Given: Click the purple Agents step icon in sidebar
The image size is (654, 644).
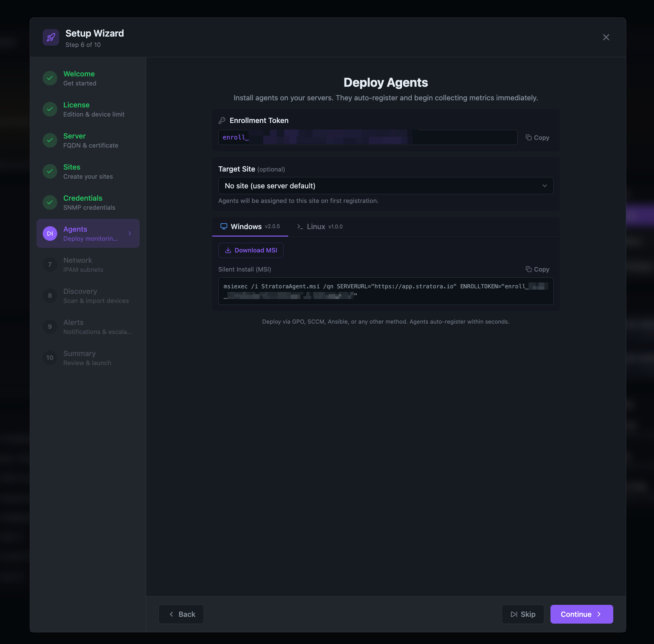Looking at the screenshot, I should coord(50,233).
